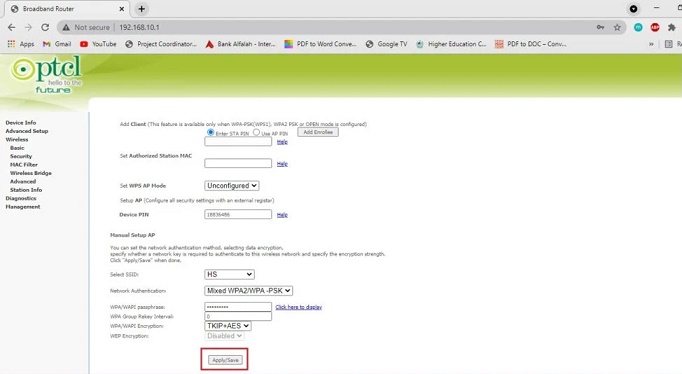The width and height of the screenshot is (682, 374).
Task: Close the Broadband Router tab
Action: (121, 9)
